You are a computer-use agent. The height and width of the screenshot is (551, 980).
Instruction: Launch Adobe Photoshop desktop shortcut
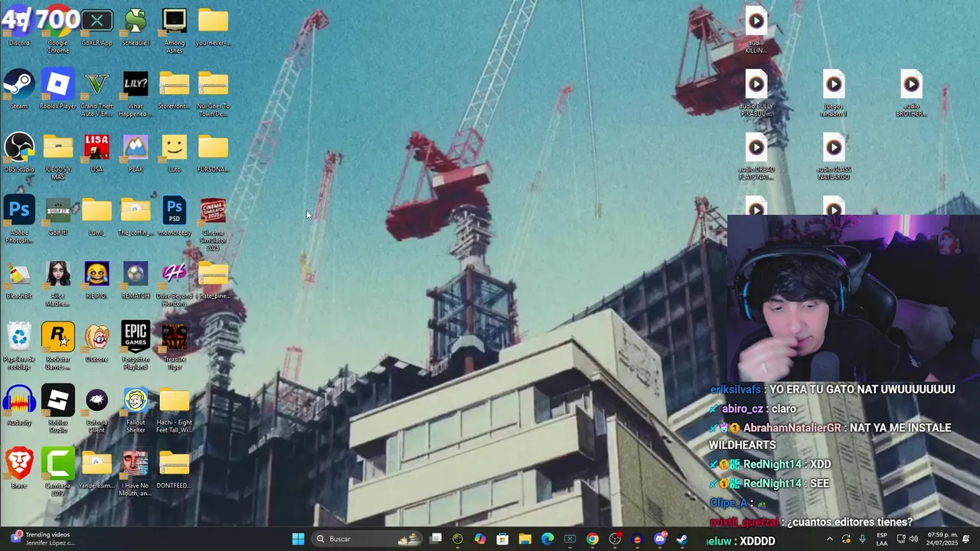tap(19, 220)
